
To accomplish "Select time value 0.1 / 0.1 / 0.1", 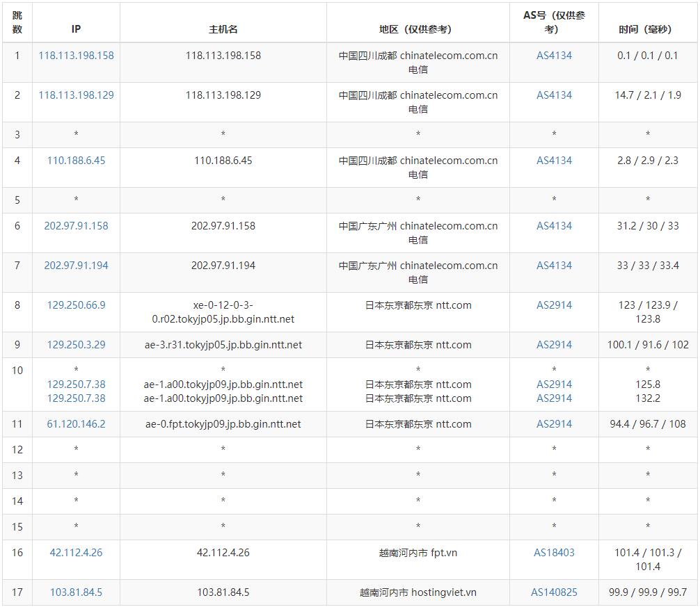I will point(648,56).
